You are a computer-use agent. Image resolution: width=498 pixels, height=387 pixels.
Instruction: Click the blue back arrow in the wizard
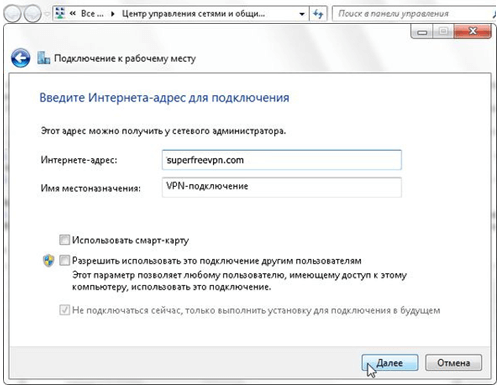click(x=20, y=59)
